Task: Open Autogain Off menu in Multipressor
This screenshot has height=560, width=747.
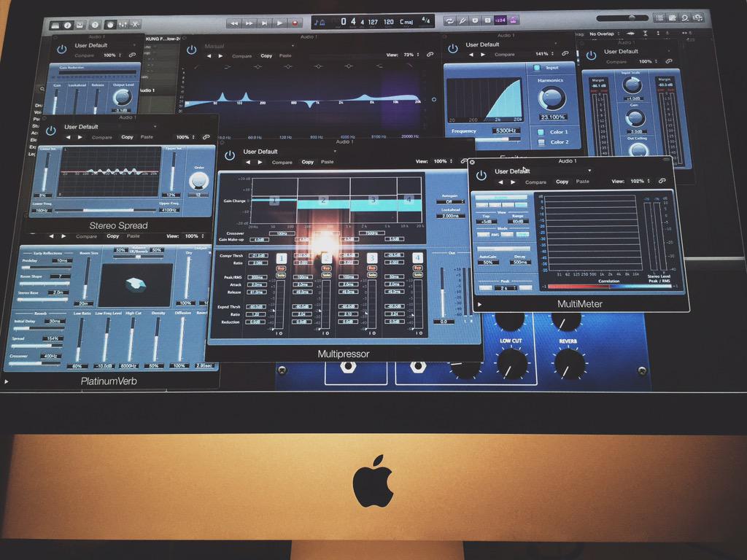Action: [450, 202]
